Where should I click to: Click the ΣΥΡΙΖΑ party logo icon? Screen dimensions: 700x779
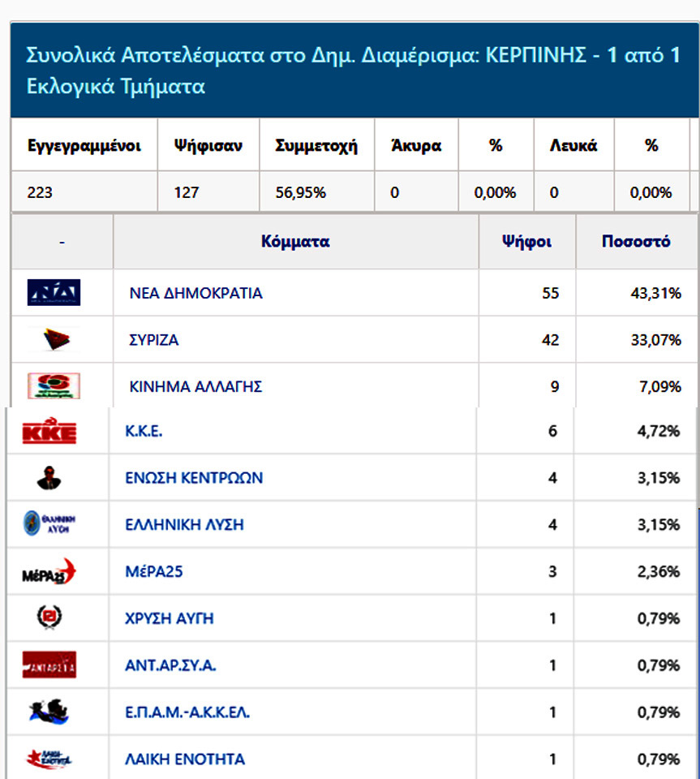(x=56, y=339)
